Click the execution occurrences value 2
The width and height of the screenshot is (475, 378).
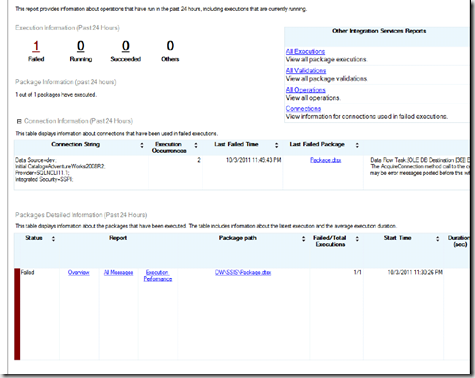(199, 160)
